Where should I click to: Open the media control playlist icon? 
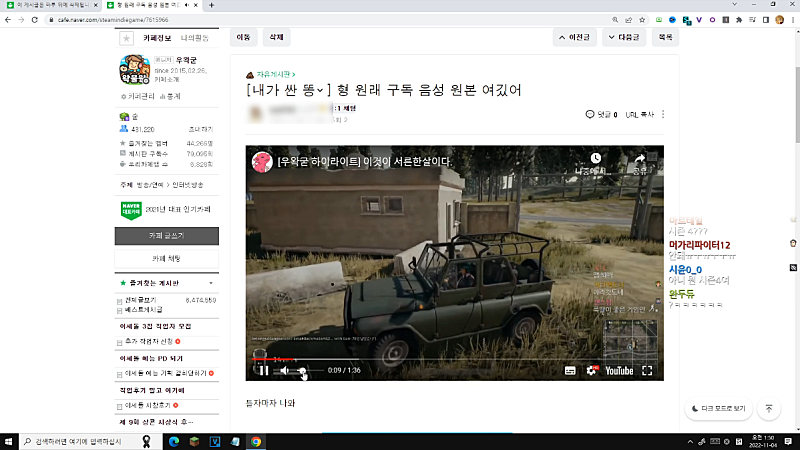pos(753,20)
